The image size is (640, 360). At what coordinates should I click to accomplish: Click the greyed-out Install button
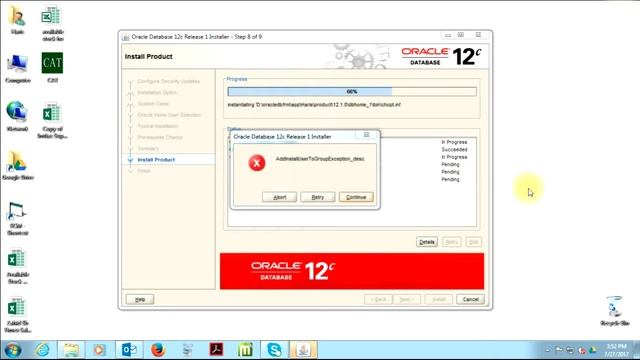[x=439, y=300]
